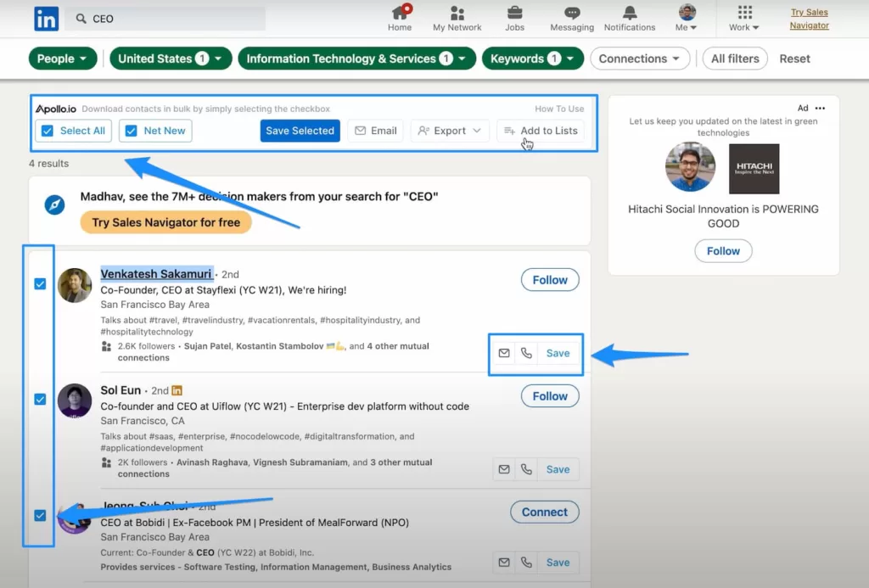Click the search magnifier icon
Image resolution: width=869 pixels, height=588 pixels.
click(81, 19)
